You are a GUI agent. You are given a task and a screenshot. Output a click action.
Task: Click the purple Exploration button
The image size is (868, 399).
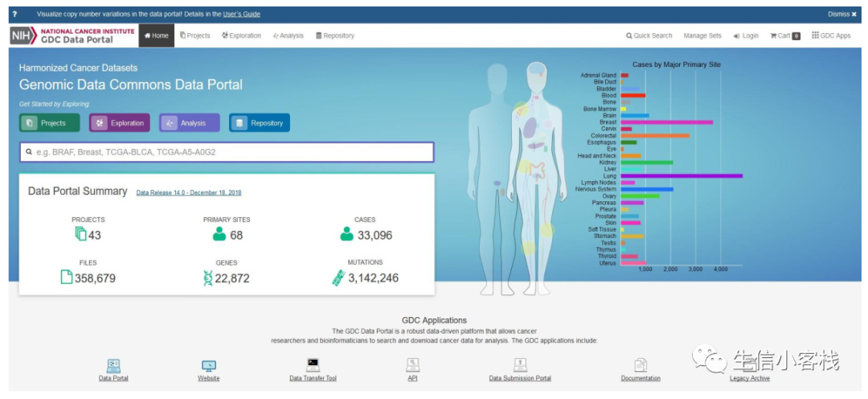pos(120,123)
